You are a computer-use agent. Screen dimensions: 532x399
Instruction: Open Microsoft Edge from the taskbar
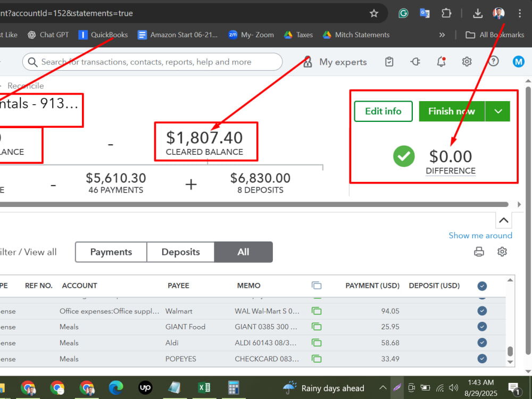pyautogui.click(x=115, y=388)
